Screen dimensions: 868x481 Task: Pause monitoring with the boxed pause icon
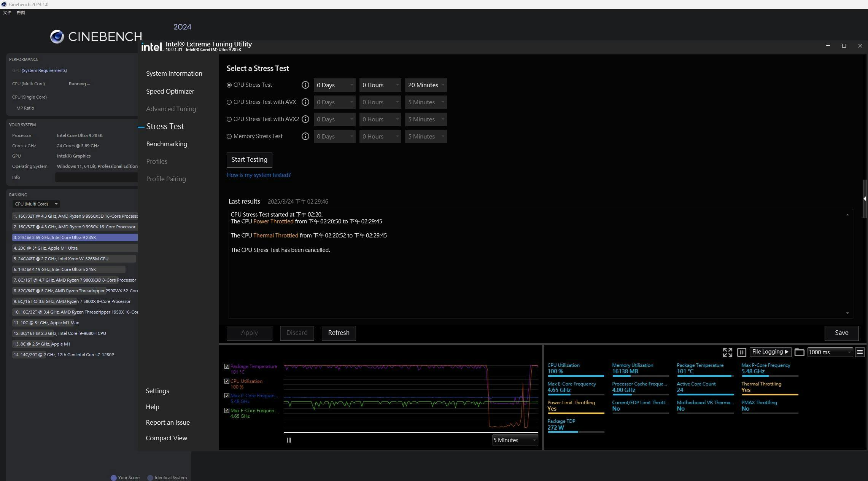coord(741,352)
